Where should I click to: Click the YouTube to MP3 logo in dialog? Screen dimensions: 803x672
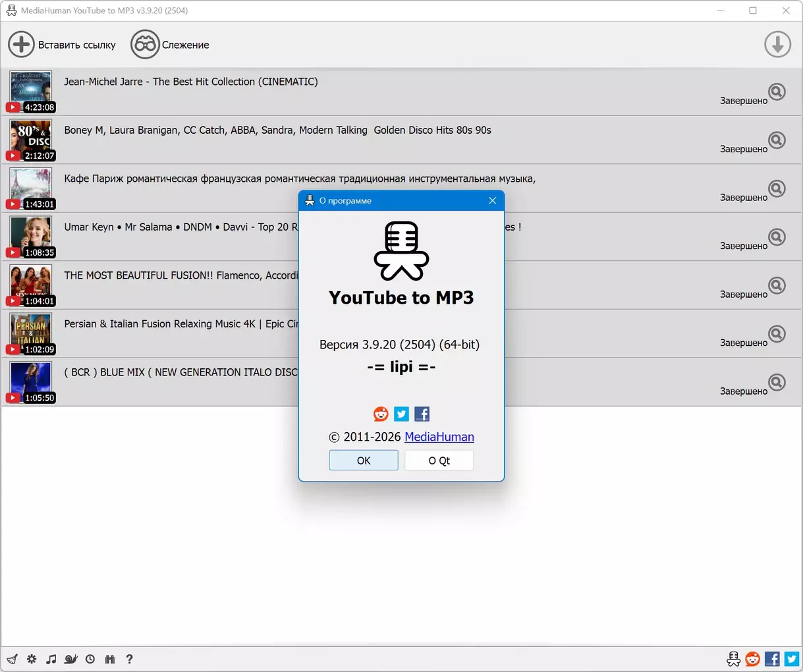point(401,251)
